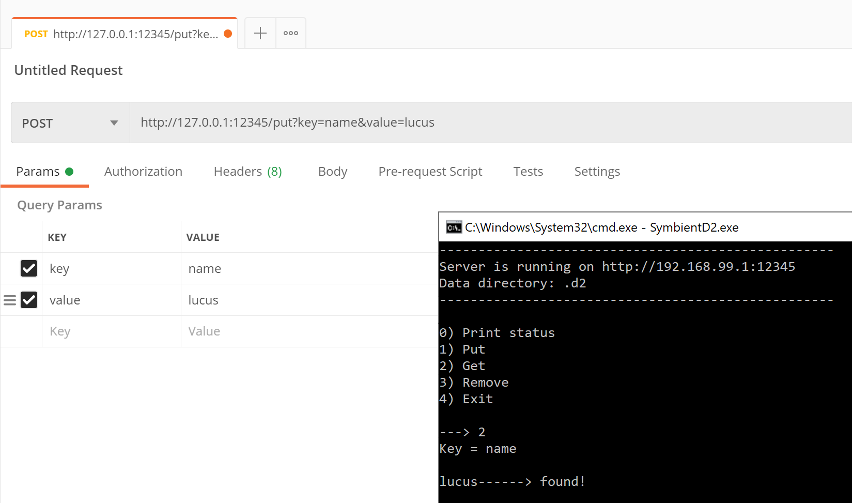Open the Pre-request Script tab
The height and width of the screenshot is (503, 868).
(430, 172)
